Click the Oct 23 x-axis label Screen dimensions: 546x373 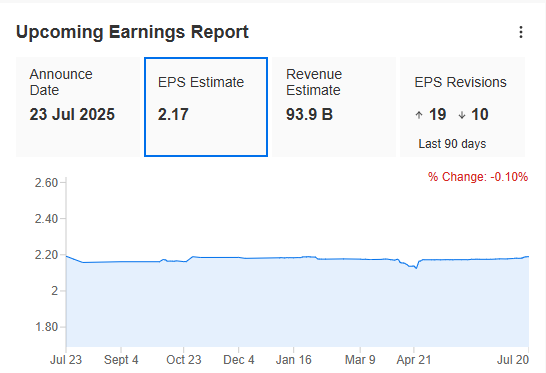pyautogui.click(x=184, y=360)
